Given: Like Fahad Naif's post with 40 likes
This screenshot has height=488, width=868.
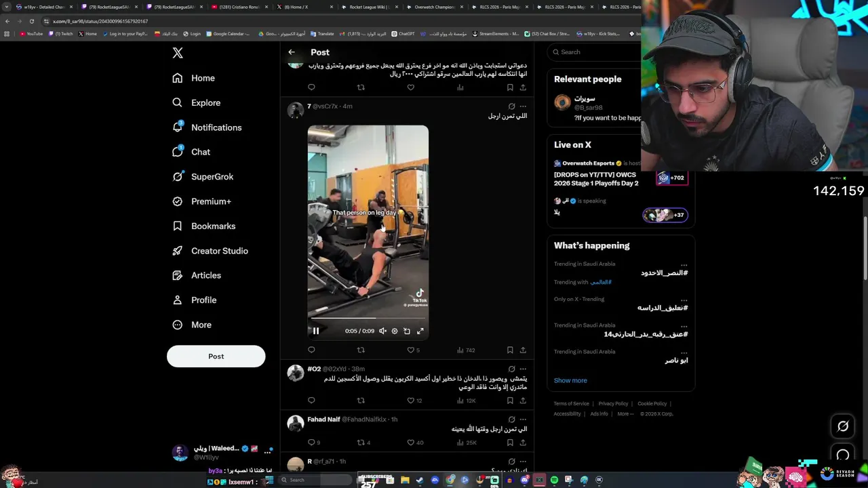Looking at the screenshot, I should 414,443.
